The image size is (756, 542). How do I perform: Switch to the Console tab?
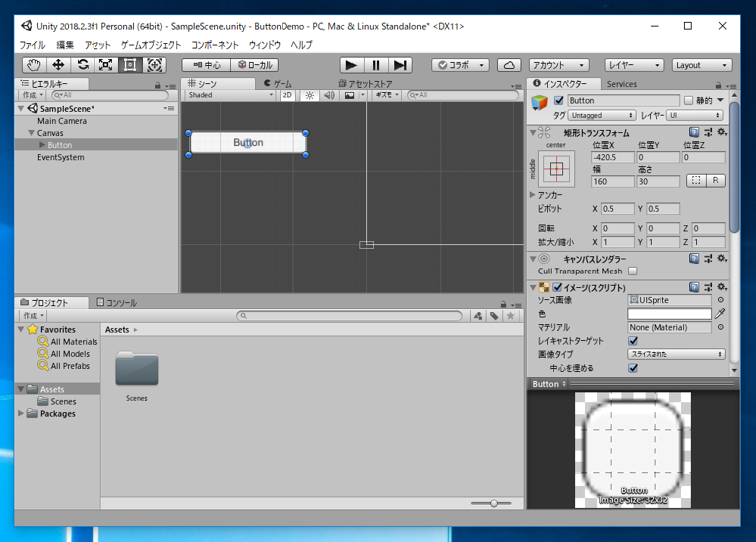[x=117, y=303]
